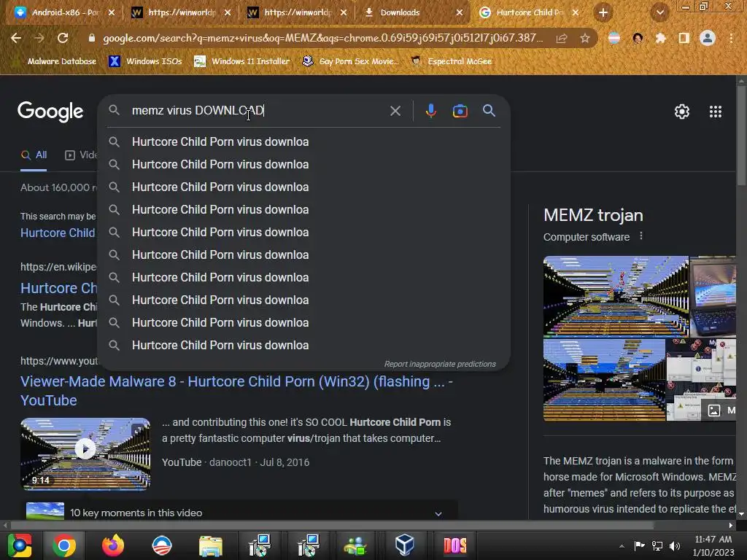Share this page from the address bar
Screen dimensions: 747x560
pyautogui.click(x=562, y=38)
